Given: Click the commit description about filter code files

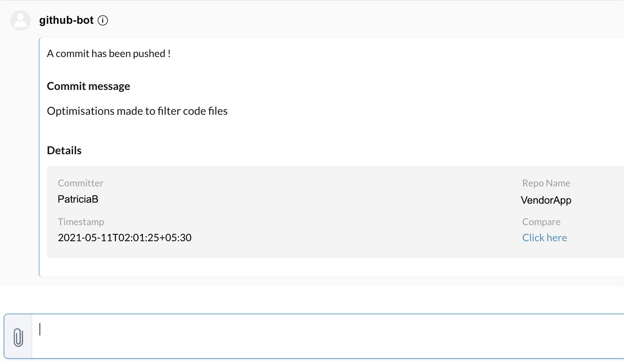Looking at the screenshot, I should (x=137, y=111).
